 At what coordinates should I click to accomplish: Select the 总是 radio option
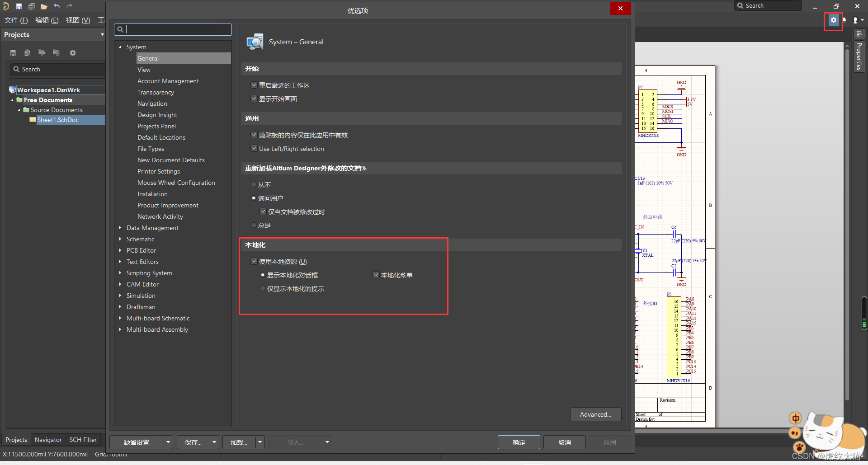click(x=254, y=225)
